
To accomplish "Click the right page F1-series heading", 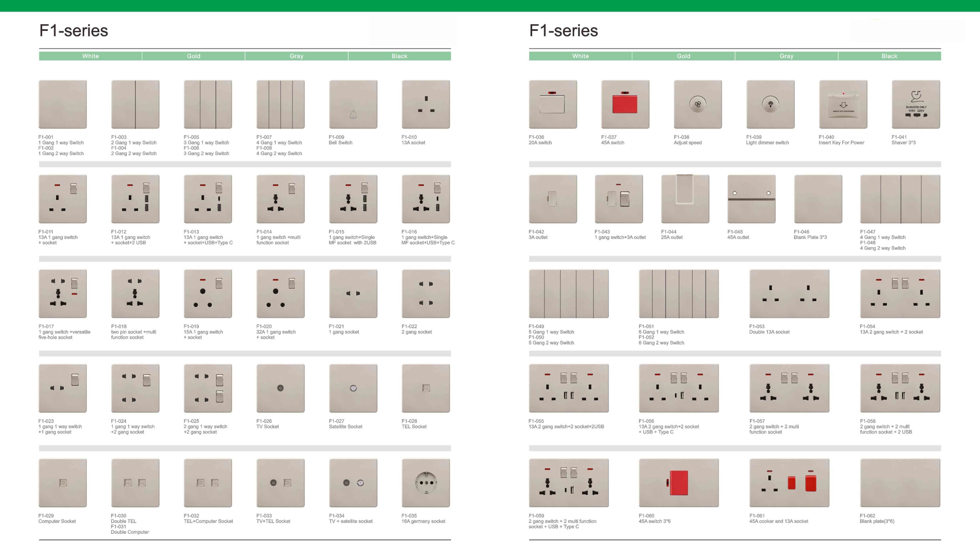I will 564,31.
